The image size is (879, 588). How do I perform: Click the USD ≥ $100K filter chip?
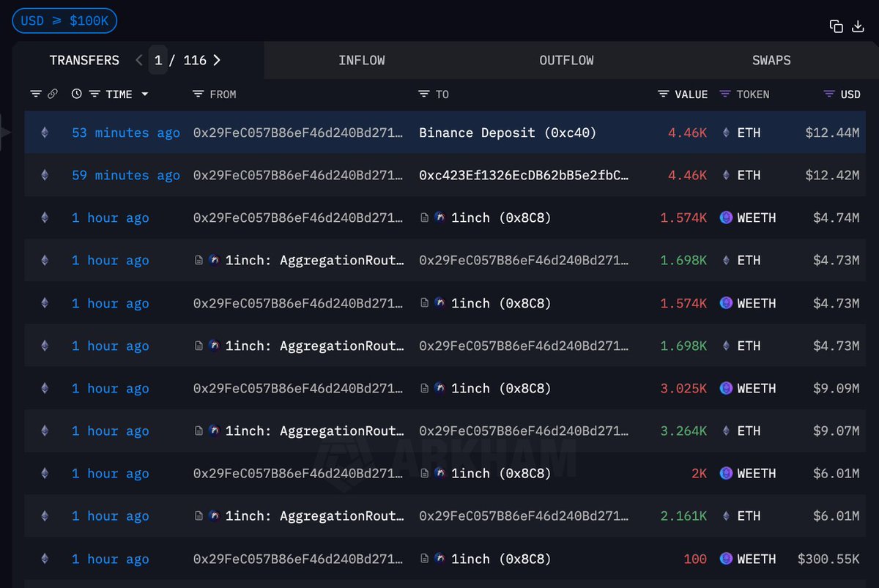[x=64, y=21]
